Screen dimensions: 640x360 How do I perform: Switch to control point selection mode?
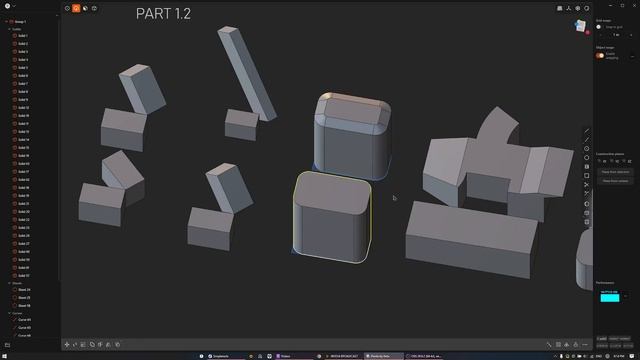[x=67, y=8]
